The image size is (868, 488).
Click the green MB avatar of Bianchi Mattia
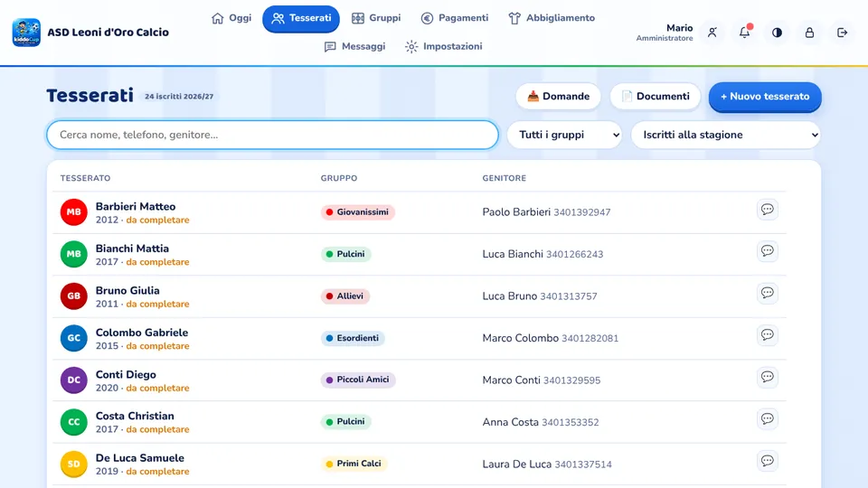73,254
